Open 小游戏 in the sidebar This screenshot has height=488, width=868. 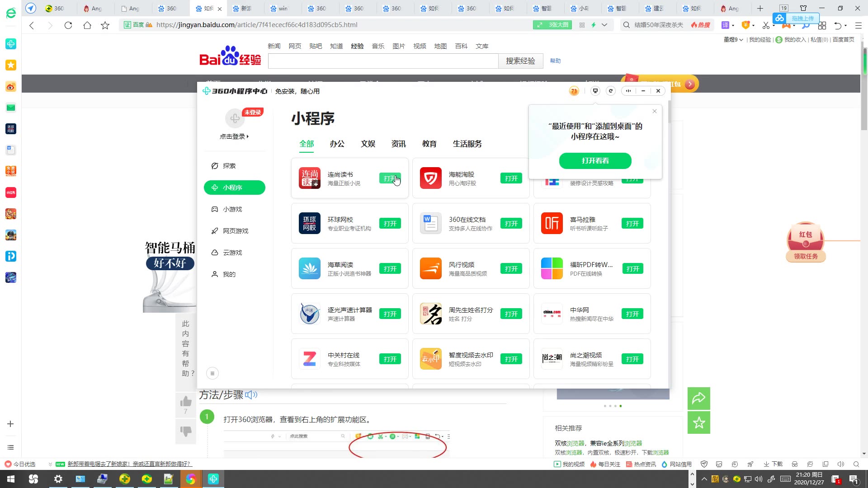pos(235,209)
